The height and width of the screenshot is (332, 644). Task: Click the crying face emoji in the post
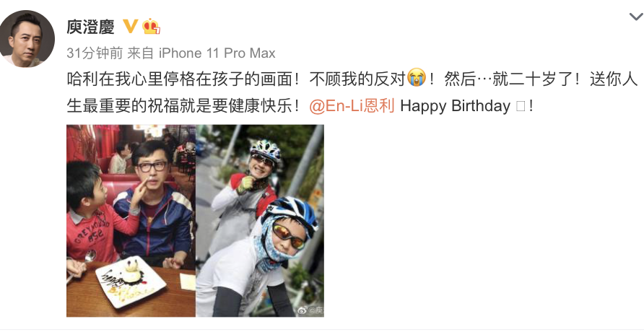tap(417, 77)
